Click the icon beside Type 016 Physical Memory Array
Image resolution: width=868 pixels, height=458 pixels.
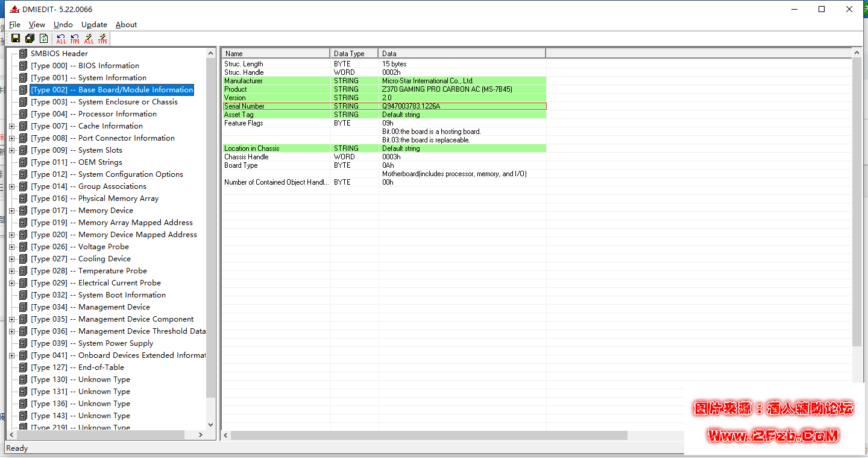click(23, 199)
